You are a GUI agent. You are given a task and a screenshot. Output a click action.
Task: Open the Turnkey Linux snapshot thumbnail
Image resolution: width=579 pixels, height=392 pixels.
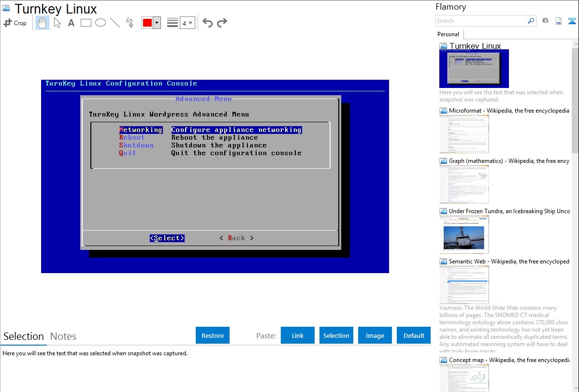coord(474,69)
